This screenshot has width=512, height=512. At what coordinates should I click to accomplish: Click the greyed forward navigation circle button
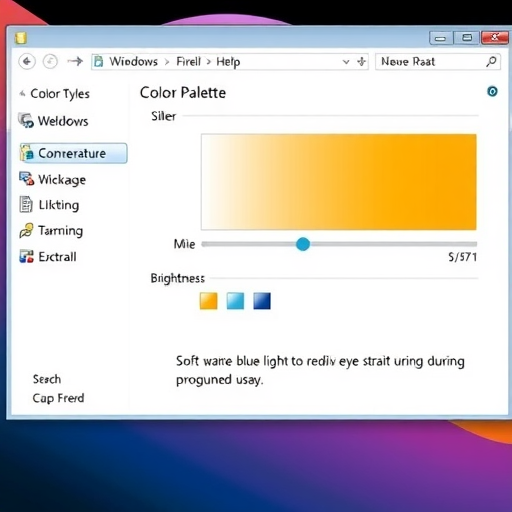50,62
